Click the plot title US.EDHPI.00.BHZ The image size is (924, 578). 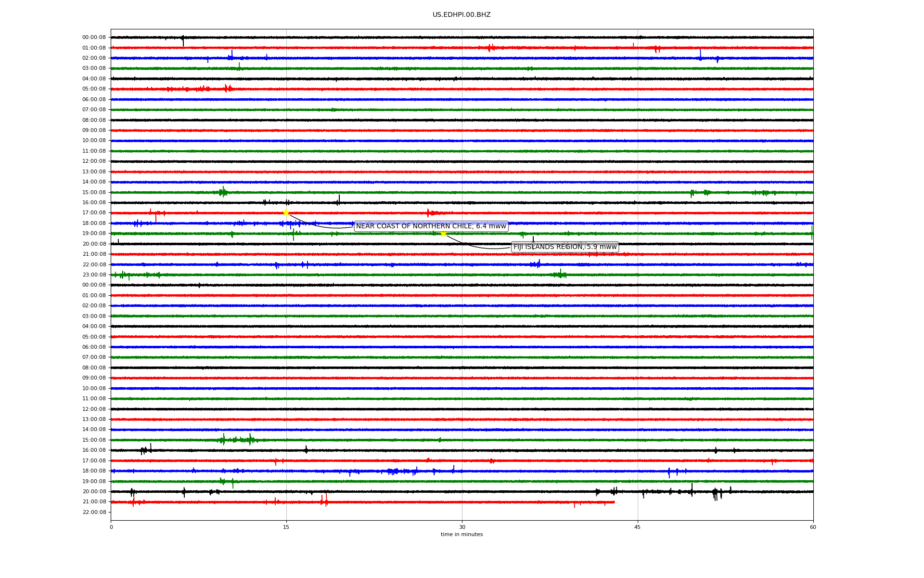(462, 15)
